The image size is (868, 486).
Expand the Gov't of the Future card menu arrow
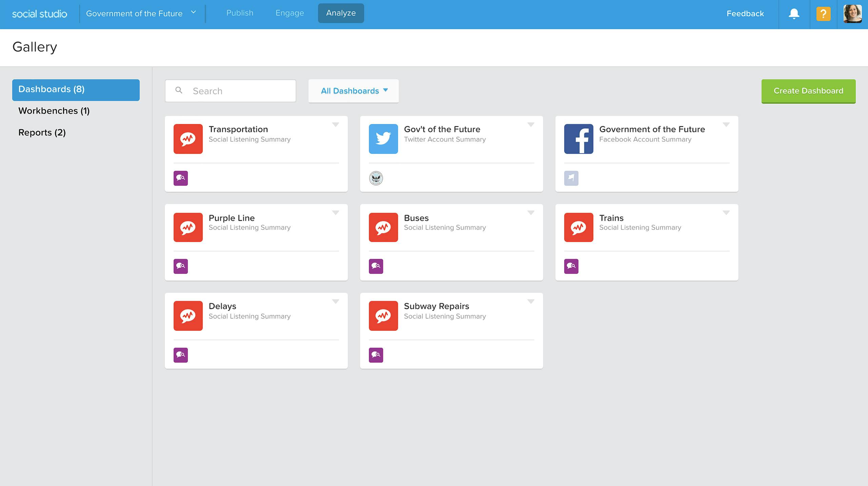(531, 125)
